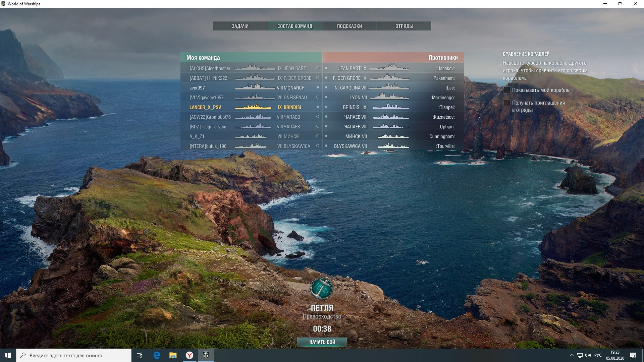Click the allied Gneisenau ship silhouette

255,97
